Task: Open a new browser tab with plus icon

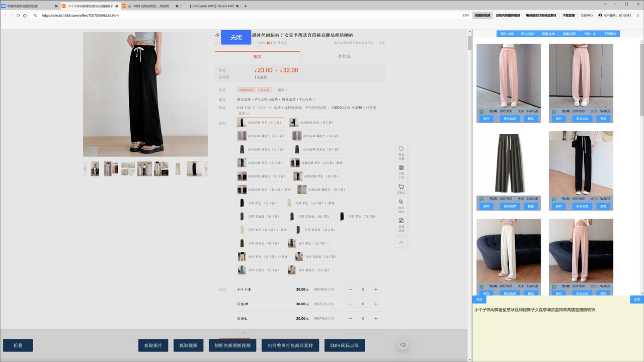Action: point(246,6)
